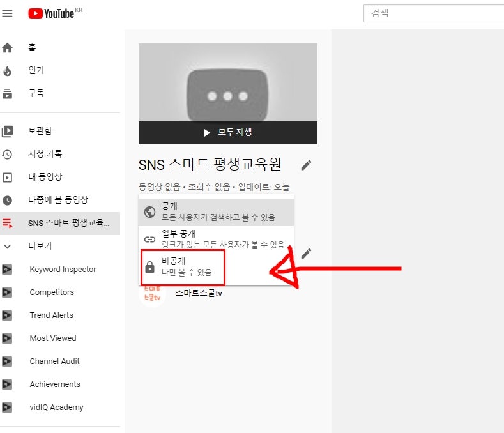Screen dimensions: 504x433
Task: Click the My videos (내 동영상) icon
Action: (x=7, y=178)
